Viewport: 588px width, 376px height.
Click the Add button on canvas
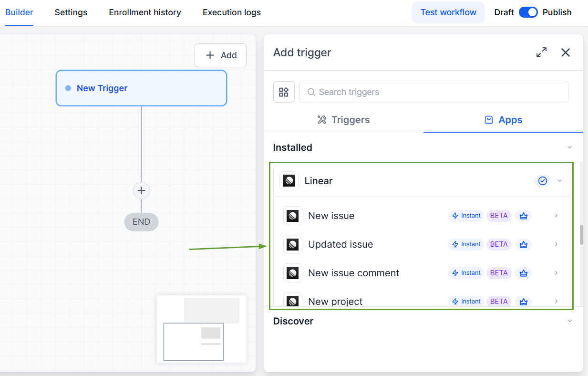pyautogui.click(x=220, y=55)
